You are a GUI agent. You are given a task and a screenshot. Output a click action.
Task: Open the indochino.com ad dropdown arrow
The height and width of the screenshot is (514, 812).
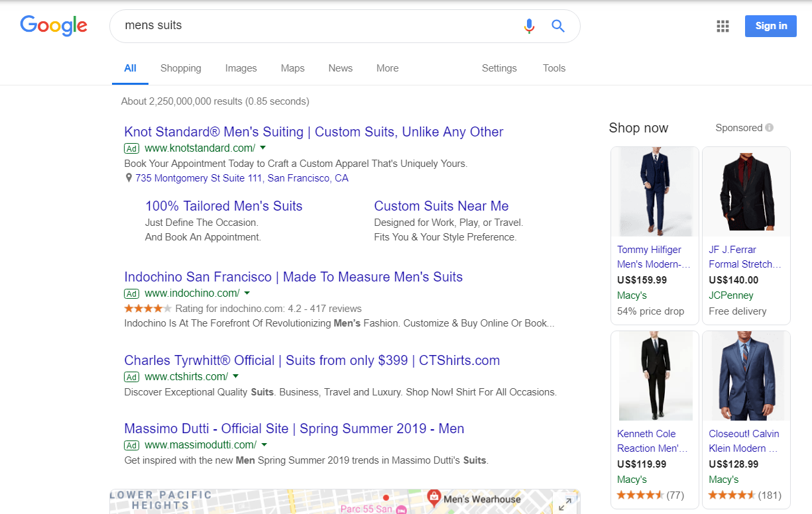click(247, 293)
